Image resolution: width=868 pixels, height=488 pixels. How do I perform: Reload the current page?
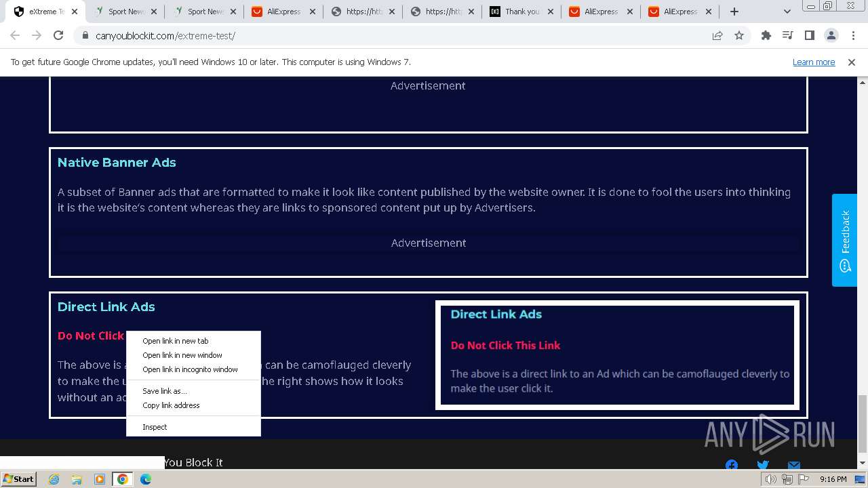(58, 36)
